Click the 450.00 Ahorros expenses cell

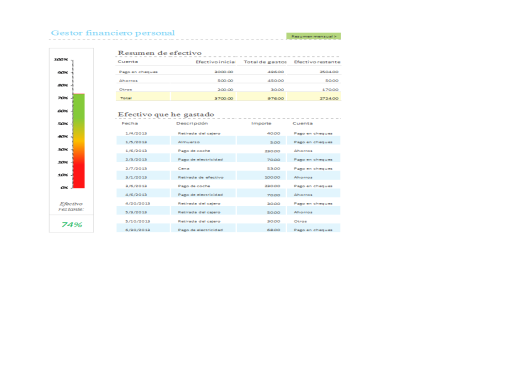click(x=276, y=81)
